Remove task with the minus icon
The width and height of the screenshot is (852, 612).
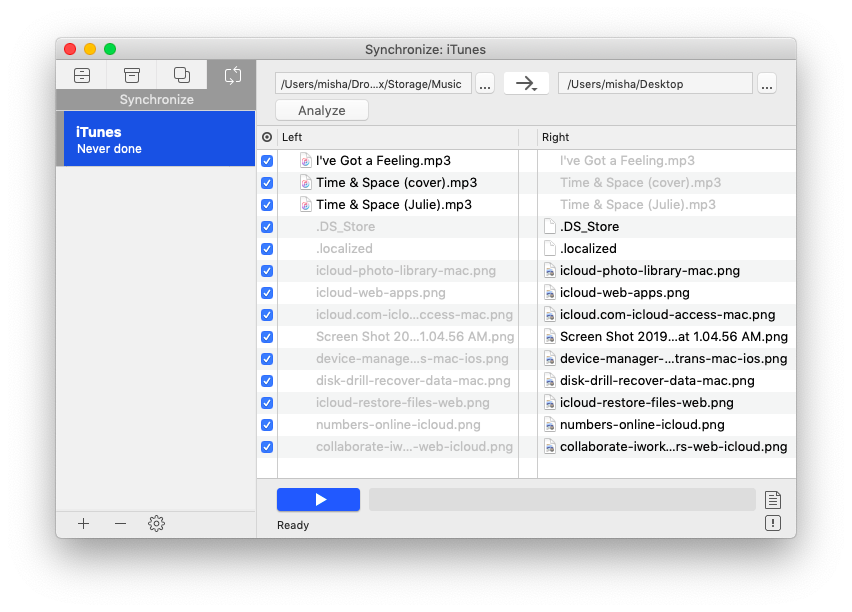point(120,524)
